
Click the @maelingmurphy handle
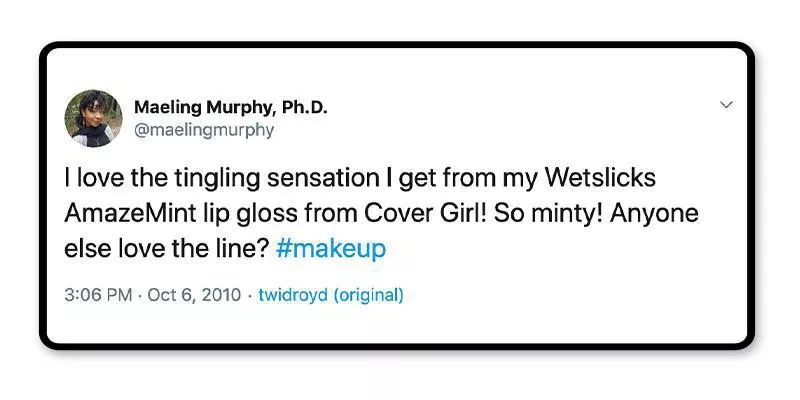(x=204, y=130)
